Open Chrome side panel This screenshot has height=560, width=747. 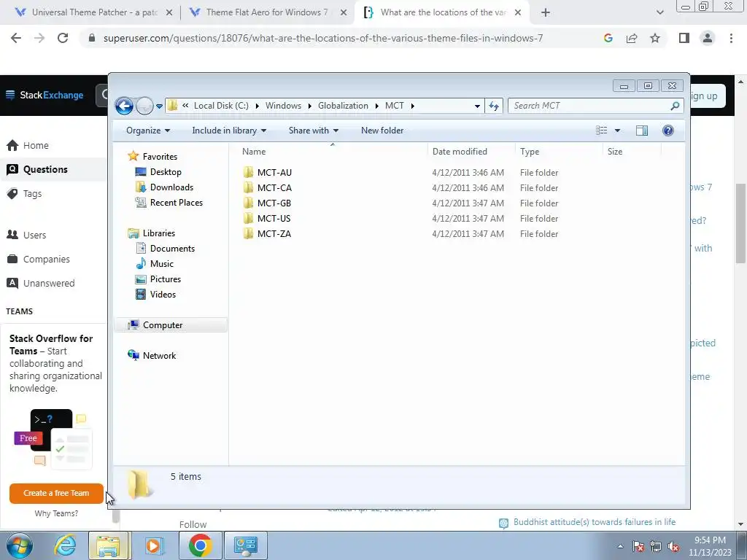coord(684,38)
